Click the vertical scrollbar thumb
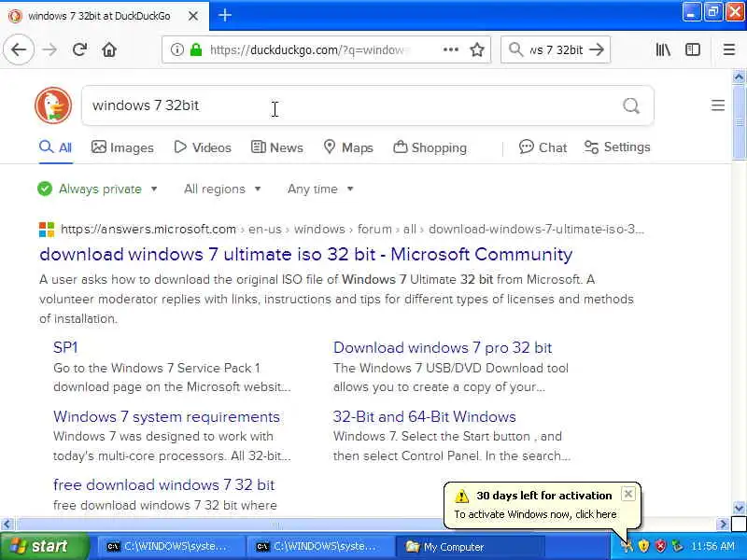Screen dimensions: 747x560 [739, 122]
